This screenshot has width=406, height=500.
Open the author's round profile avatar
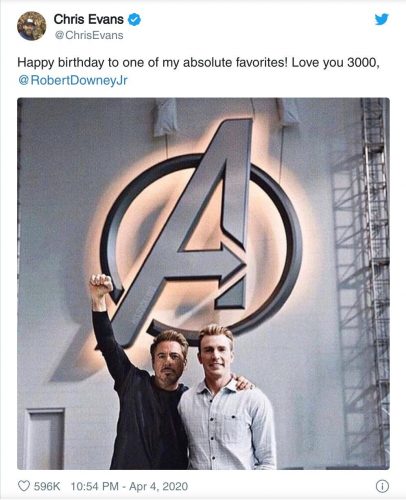tap(32, 26)
